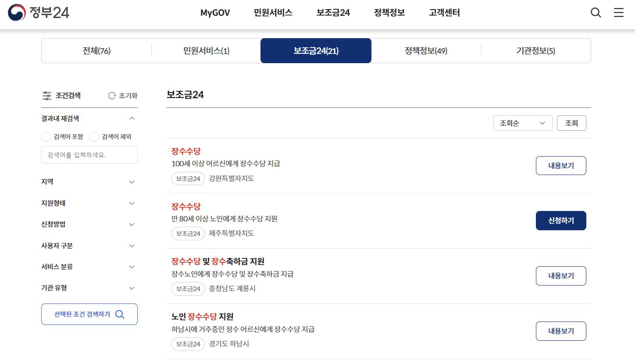Open the 조회순 sort dropdown

pos(522,123)
